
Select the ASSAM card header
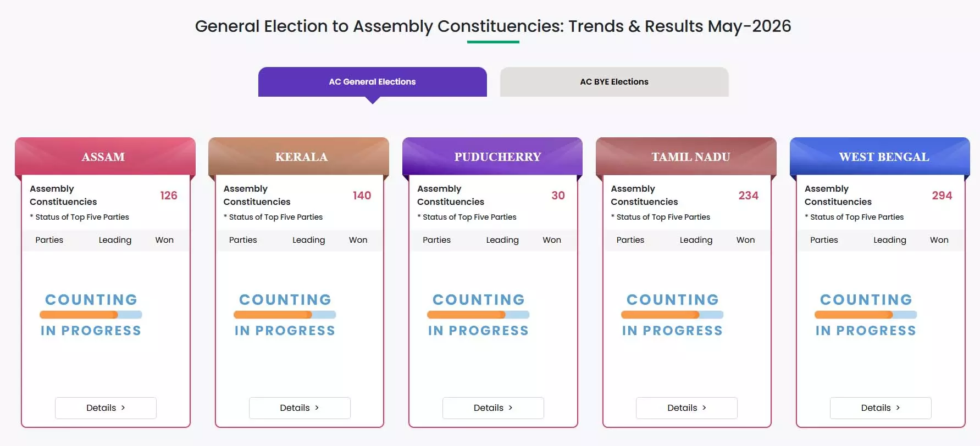click(105, 157)
